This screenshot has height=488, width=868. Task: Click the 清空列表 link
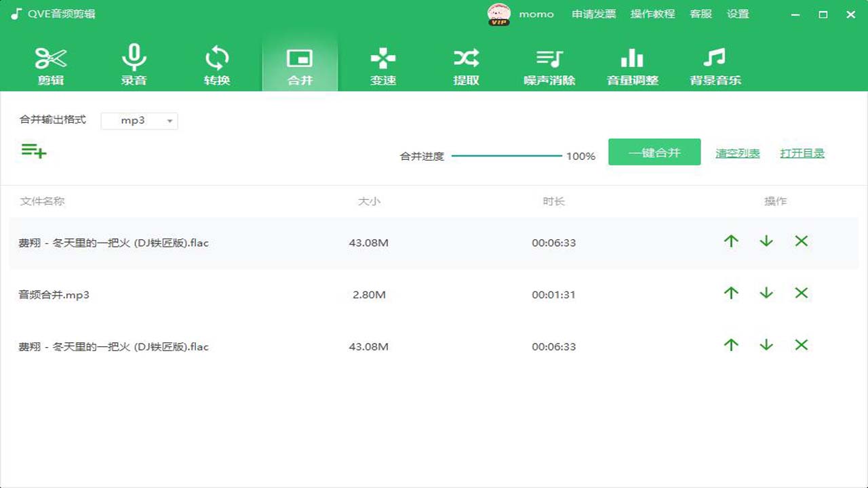pos(738,153)
